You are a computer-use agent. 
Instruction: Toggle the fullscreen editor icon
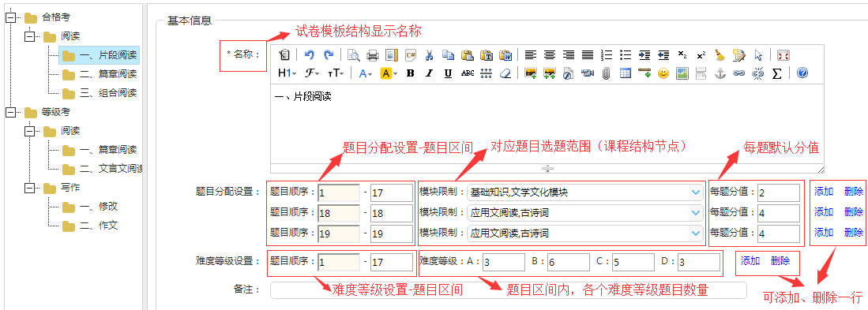pos(783,54)
